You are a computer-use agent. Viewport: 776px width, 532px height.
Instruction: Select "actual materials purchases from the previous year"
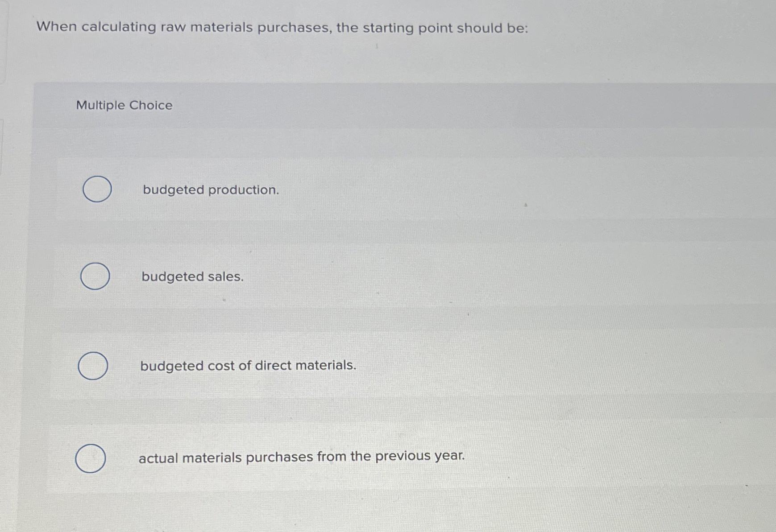[x=91, y=458]
